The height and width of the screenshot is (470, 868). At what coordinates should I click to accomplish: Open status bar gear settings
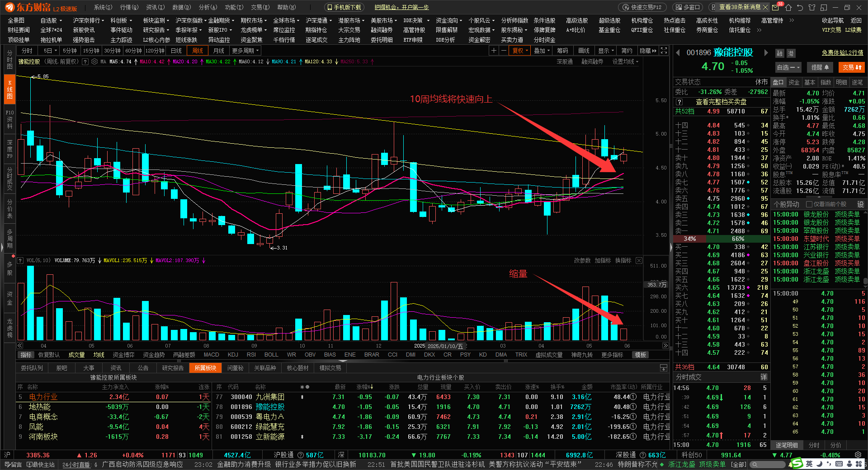(x=858, y=455)
